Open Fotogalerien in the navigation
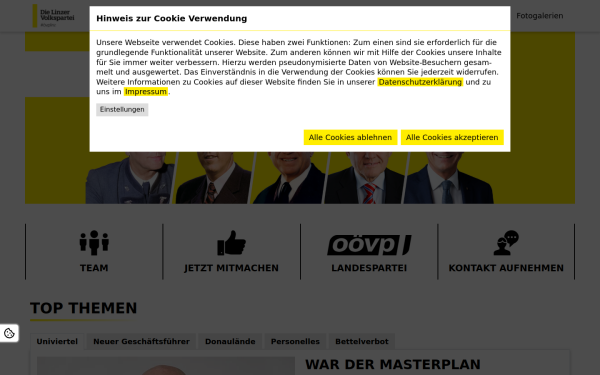The width and height of the screenshot is (600, 375). (x=540, y=16)
